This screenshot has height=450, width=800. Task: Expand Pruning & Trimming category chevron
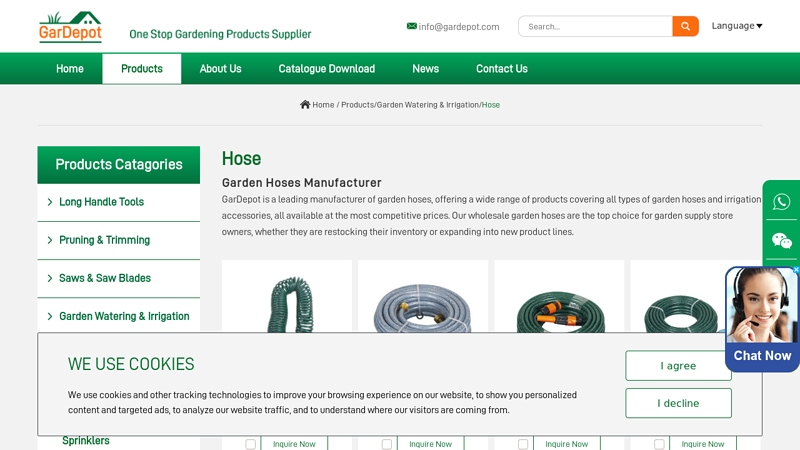click(49, 240)
